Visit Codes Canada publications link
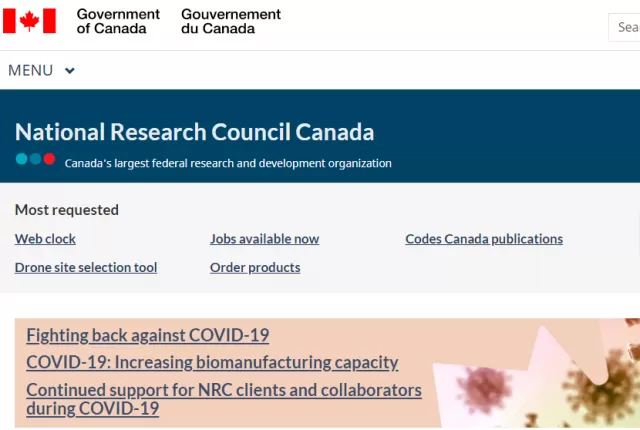This screenshot has width=640, height=430. 484,239
